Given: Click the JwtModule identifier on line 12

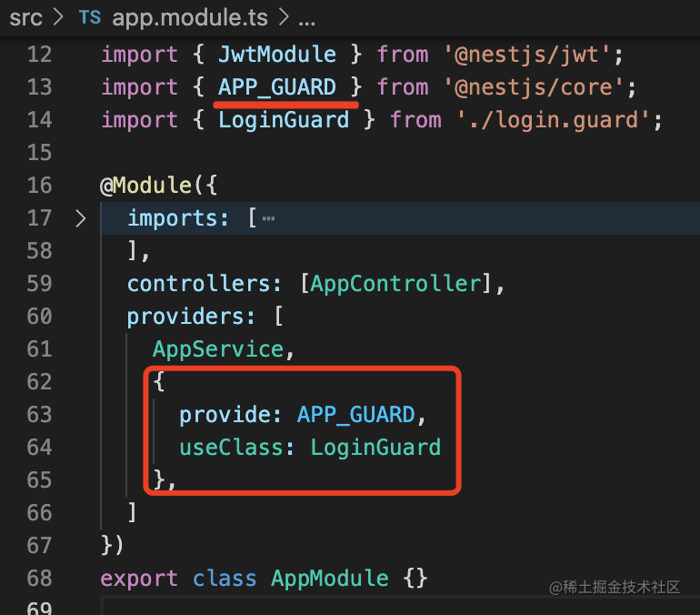Looking at the screenshot, I should [x=276, y=54].
